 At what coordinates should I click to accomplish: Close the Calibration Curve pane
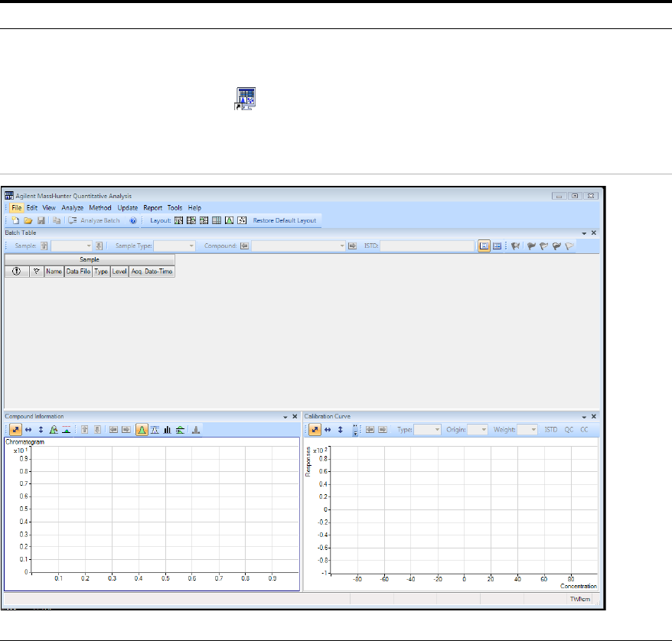click(x=594, y=417)
